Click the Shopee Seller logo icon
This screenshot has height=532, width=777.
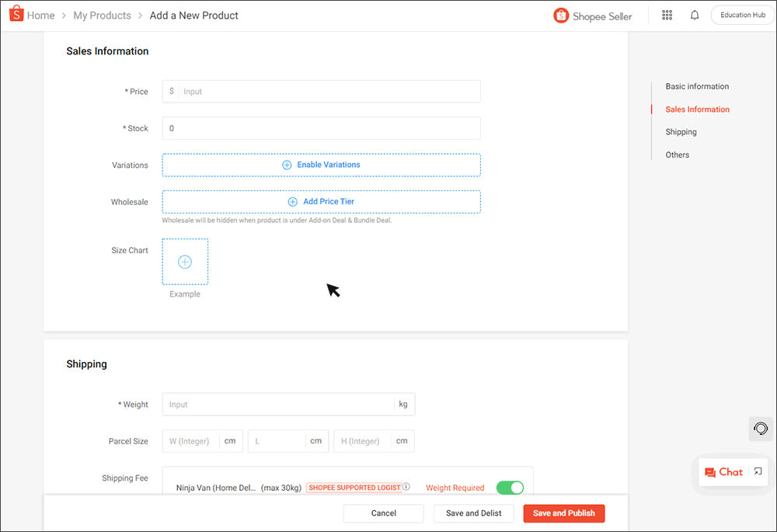pyautogui.click(x=561, y=15)
